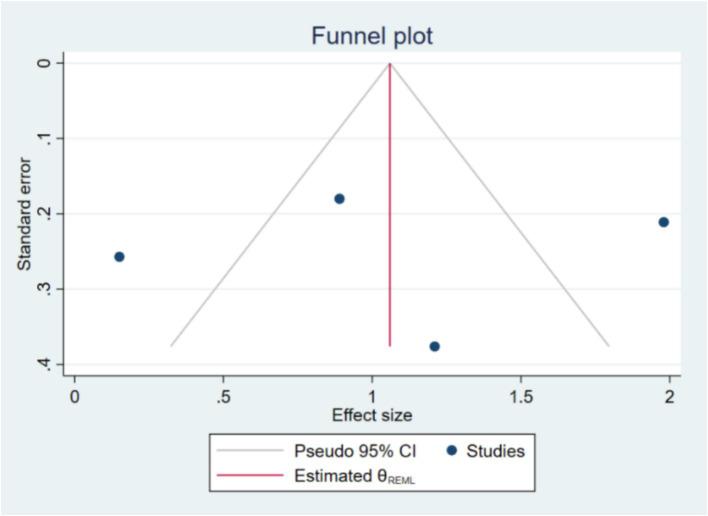Click the .5 tick label on the x-axis
708x516 pixels.
222,395
